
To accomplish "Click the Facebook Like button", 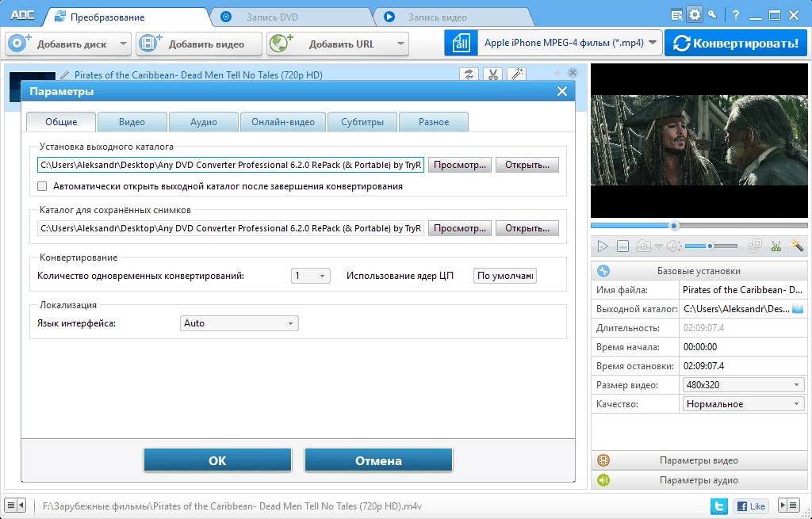I will 750,506.
